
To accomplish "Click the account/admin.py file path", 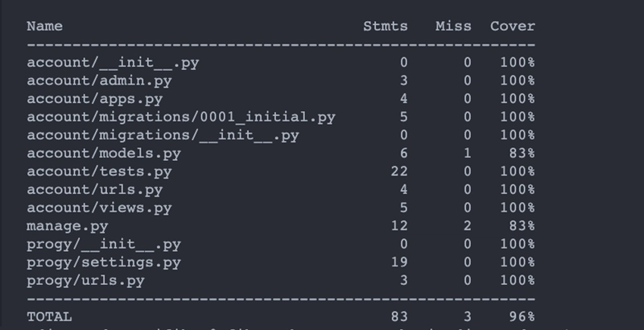I will point(99,80).
